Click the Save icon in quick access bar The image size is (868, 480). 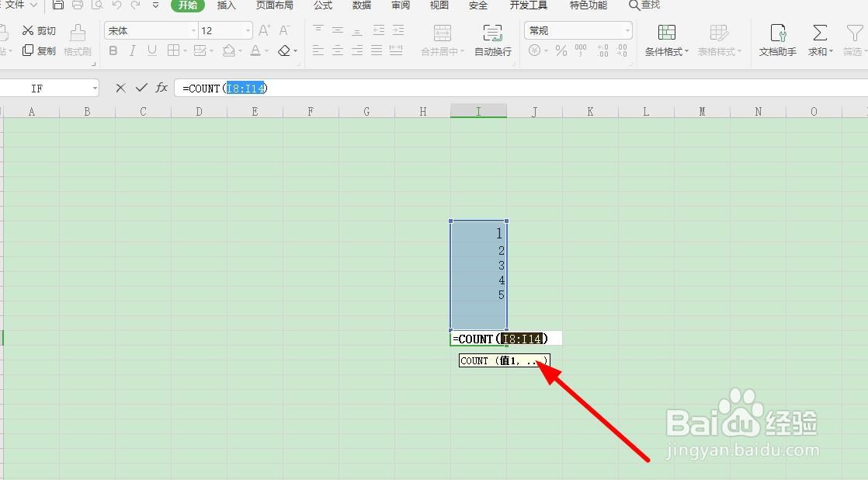coord(57,5)
